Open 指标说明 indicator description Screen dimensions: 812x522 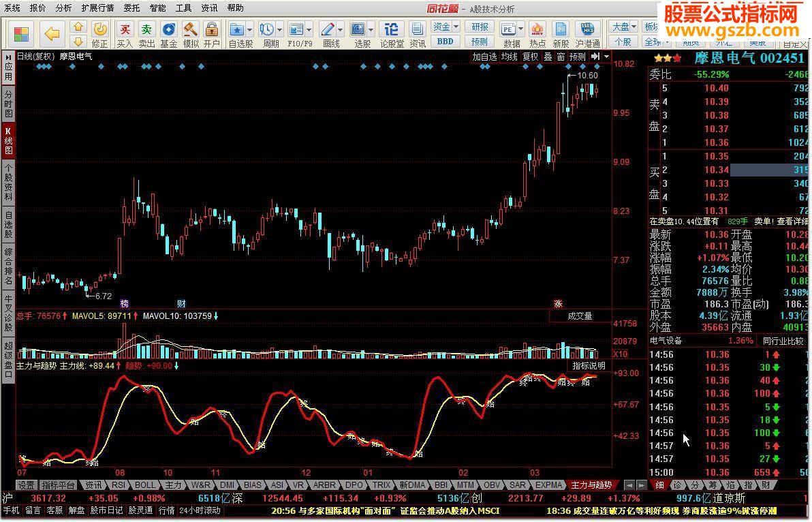tap(589, 366)
